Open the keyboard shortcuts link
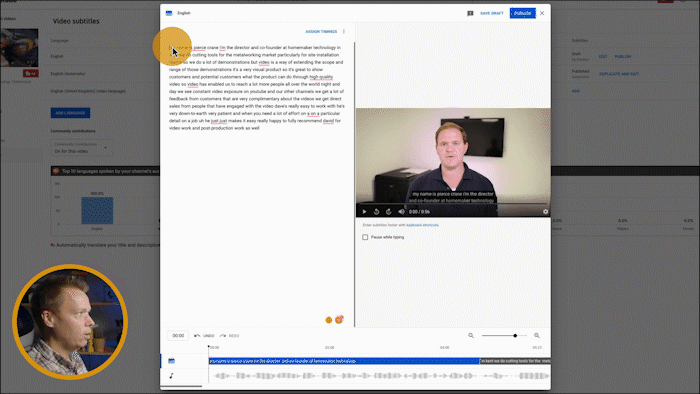 click(422, 225)
